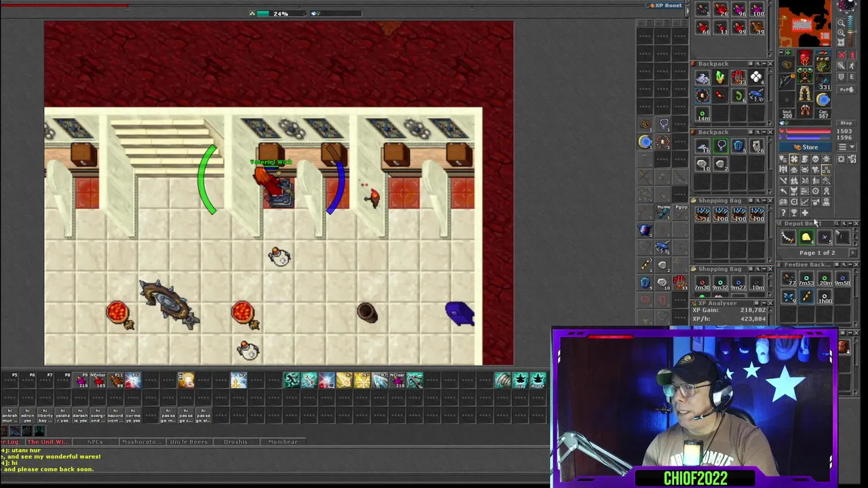
Task: Go to next Depot Box page arrow
Action: pyautogui.click(x=852, y=253)
